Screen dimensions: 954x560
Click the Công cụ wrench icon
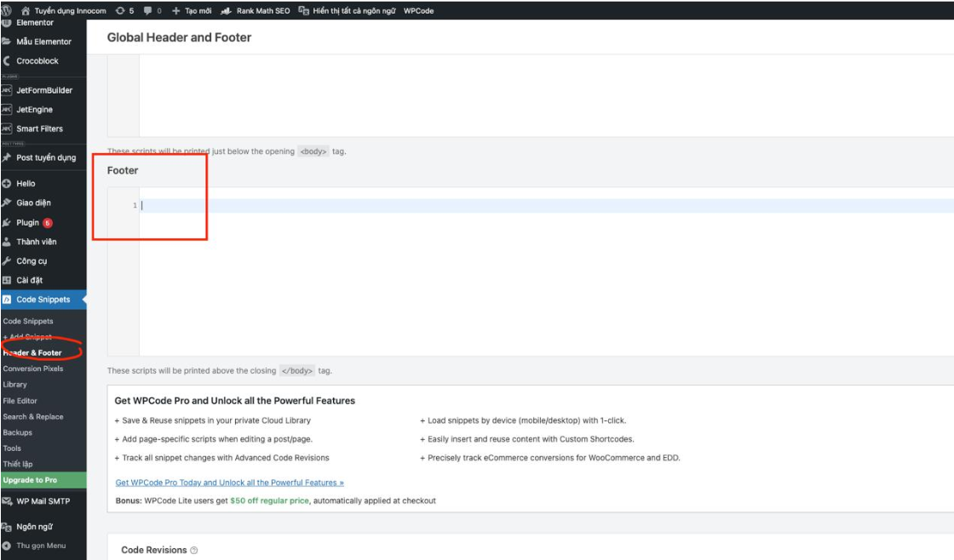7,261
